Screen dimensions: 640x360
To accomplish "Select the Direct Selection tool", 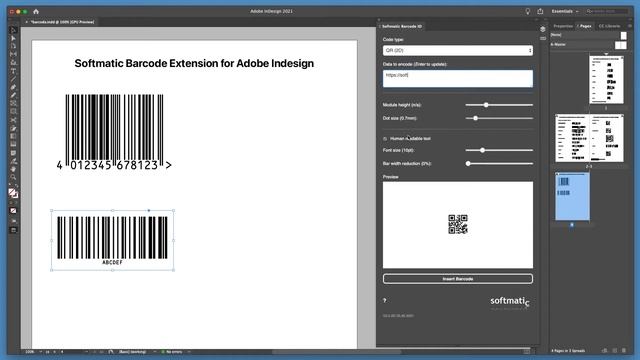I will click(13, 38).
